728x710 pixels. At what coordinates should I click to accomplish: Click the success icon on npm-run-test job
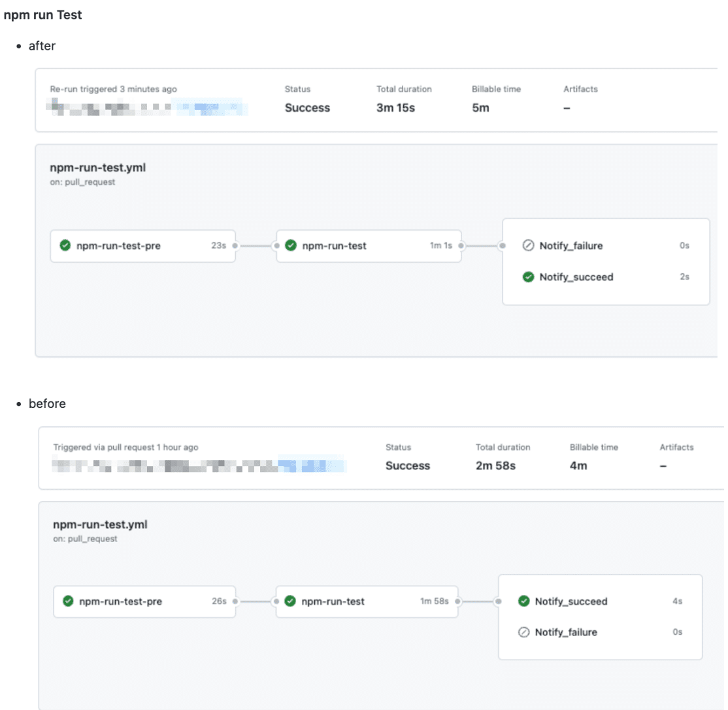tap(290, 245)
